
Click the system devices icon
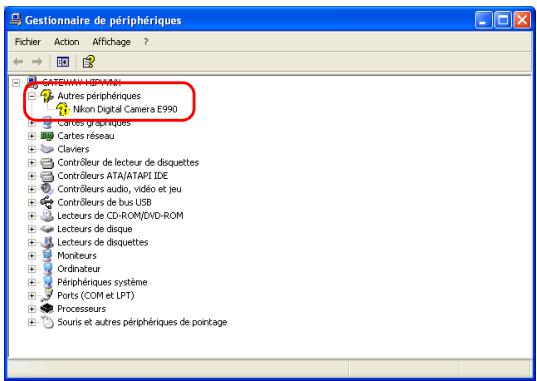(x=47, y=282)
